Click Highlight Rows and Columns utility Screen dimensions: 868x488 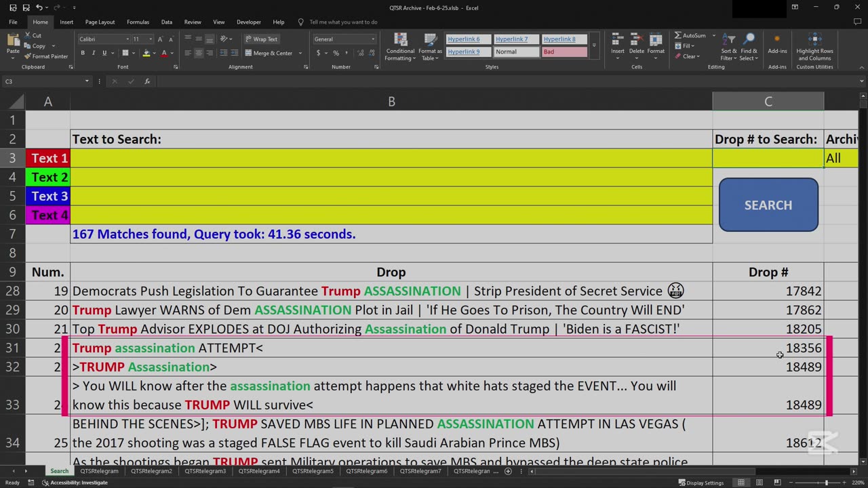[814, 46]
